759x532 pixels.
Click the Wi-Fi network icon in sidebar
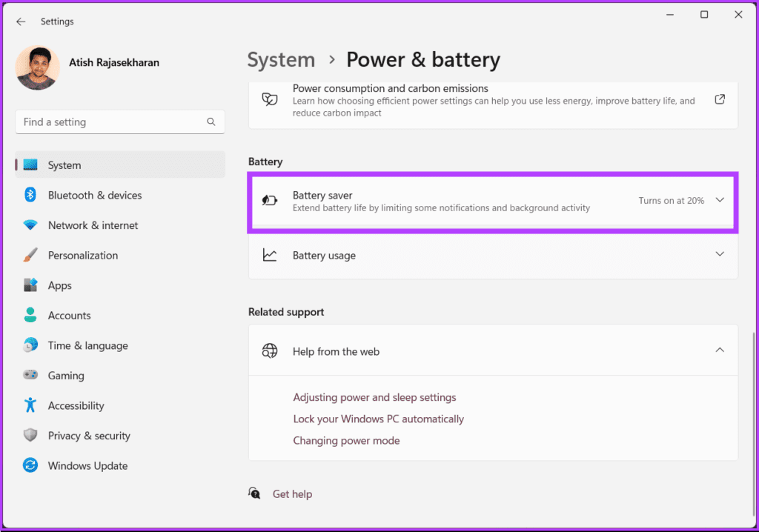(30, 225)
